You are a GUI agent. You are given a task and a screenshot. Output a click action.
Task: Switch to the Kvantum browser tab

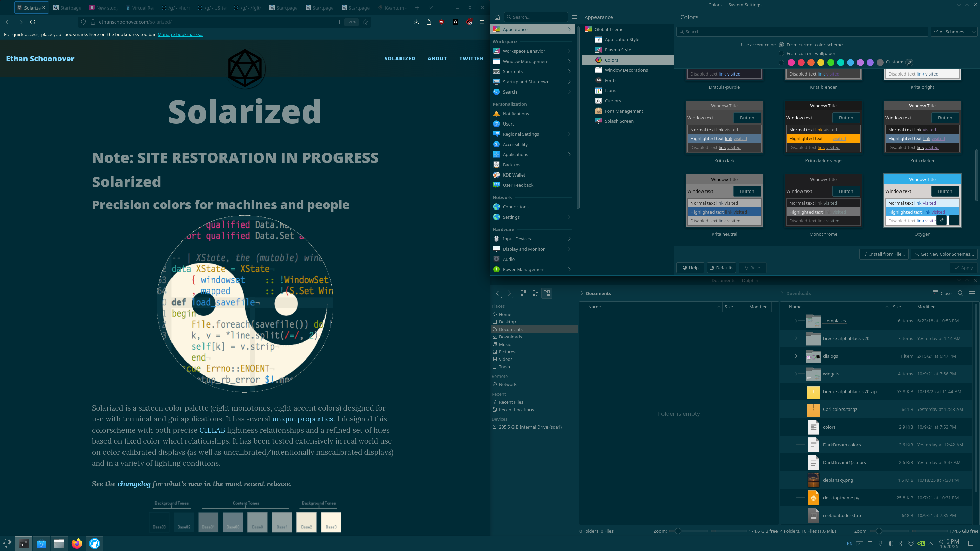tap(392, 7)
